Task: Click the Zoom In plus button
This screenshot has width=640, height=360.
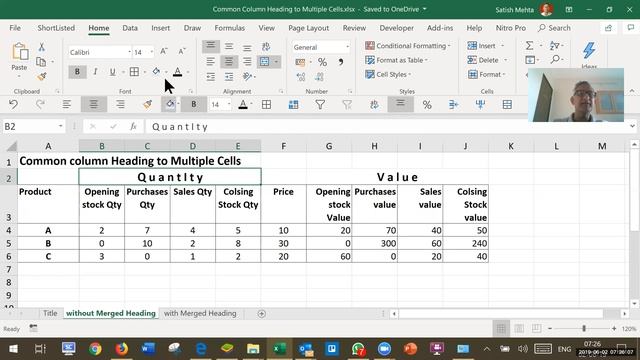Action: [x=614, y=328]
